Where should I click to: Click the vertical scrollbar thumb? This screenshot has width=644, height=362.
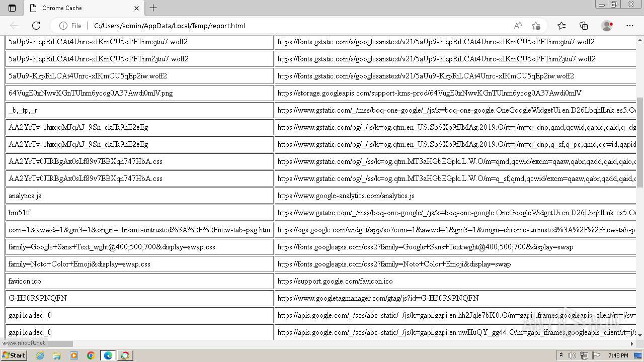pyautogui.click(x=640, y=142)
